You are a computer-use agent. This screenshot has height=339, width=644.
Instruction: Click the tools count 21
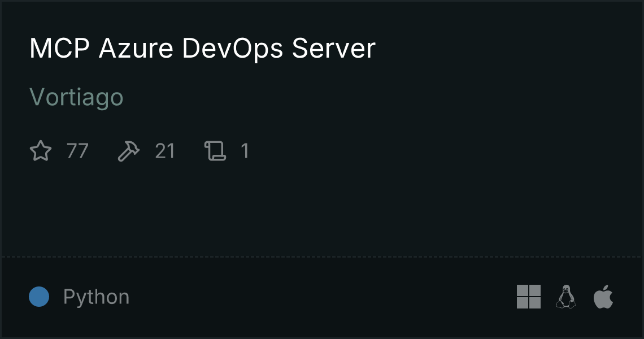165,151
